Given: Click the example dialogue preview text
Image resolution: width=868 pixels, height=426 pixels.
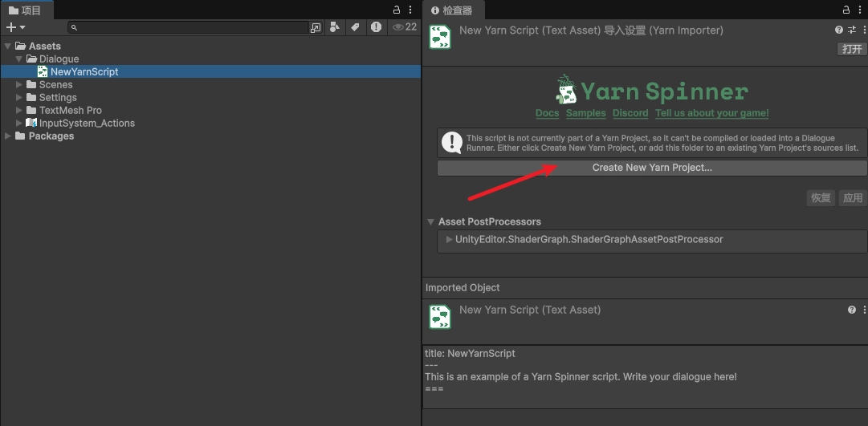Looking at the screenshot, I should pos(581,377).
